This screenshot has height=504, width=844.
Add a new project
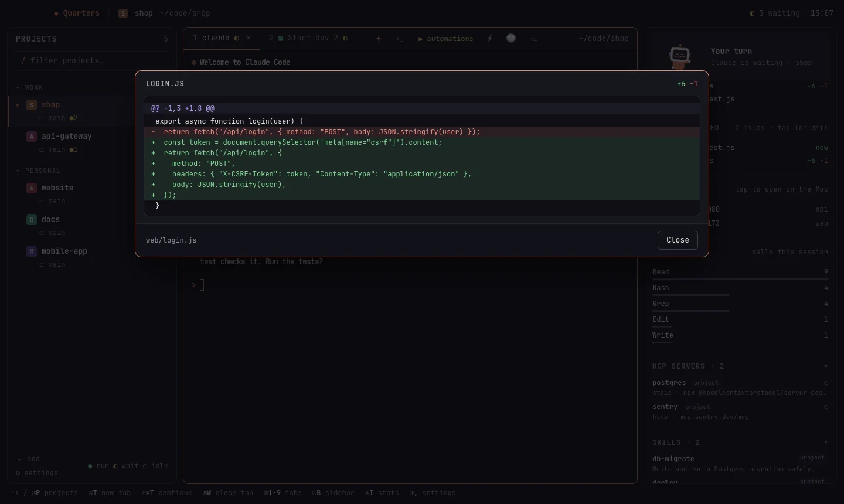pos(29,459)
